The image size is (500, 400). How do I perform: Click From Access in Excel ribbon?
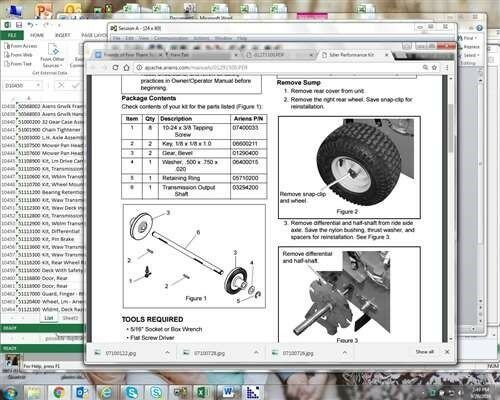(x=21, y=46)
